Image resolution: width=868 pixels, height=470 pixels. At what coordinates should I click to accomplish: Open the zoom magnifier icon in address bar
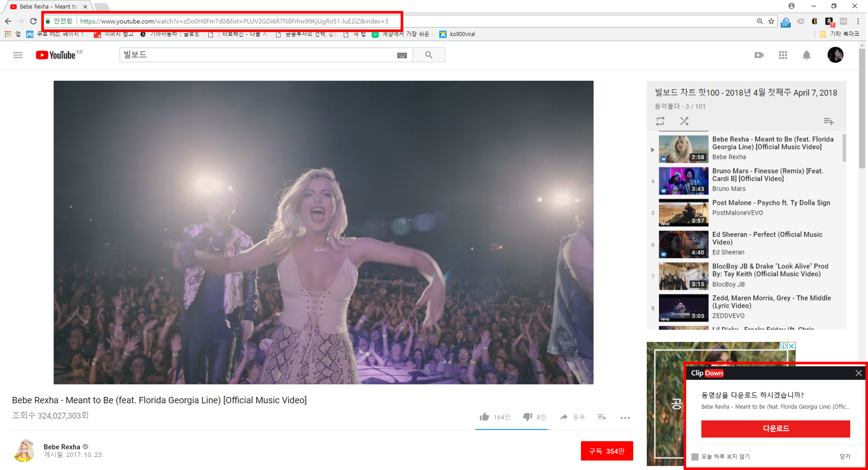pyautogui.click(x=759, y=21)
